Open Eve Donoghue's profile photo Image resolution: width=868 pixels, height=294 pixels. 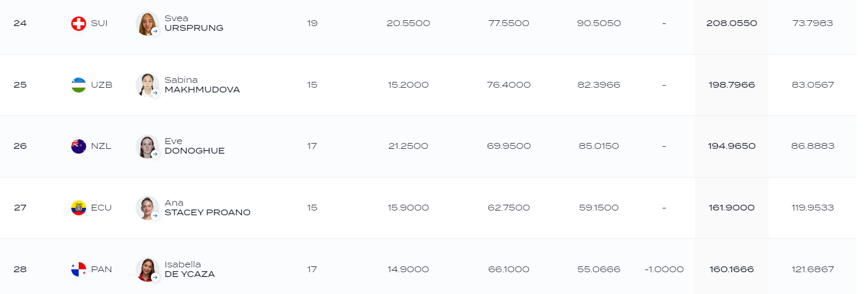point(147,146)
